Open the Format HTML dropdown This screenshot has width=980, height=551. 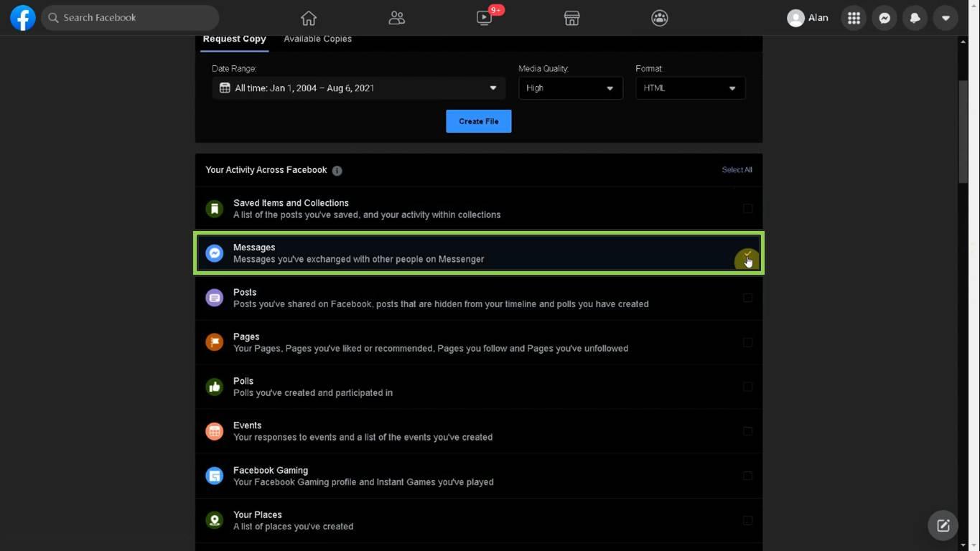click(690, 88)
